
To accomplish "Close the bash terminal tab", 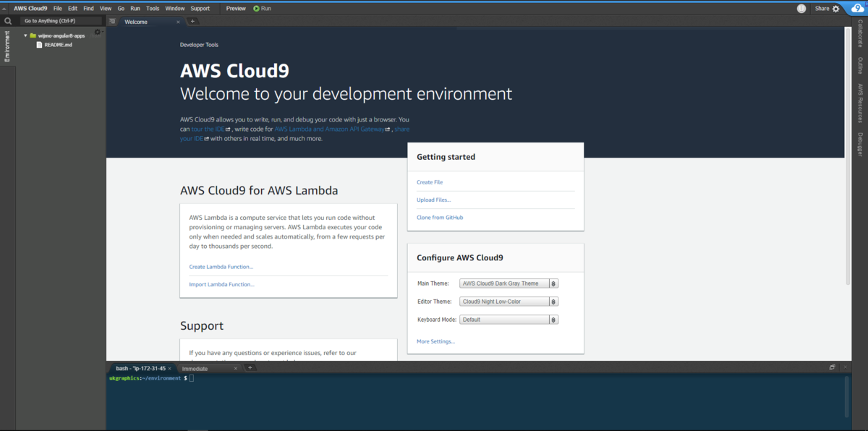I will 169,368.
